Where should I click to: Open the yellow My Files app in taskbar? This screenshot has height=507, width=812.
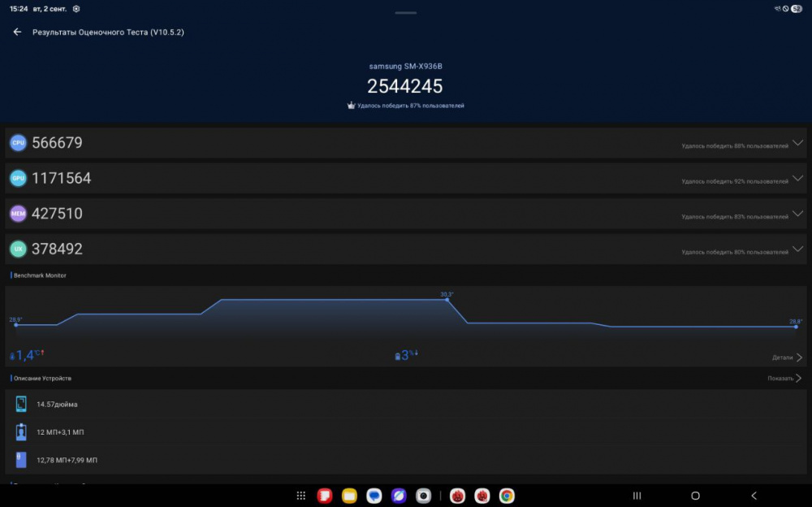349,496
